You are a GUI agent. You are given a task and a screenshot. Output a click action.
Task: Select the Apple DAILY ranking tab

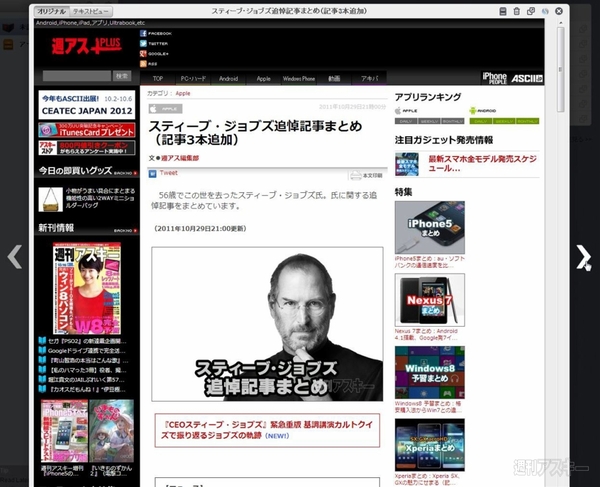tap(406, 121)
